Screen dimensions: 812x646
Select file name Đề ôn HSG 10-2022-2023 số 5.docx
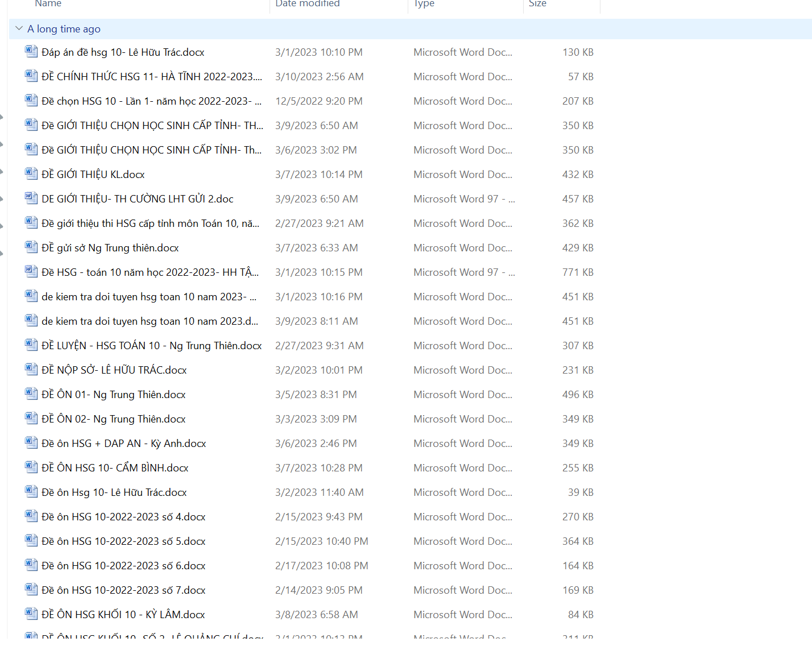tap(123, 541)
